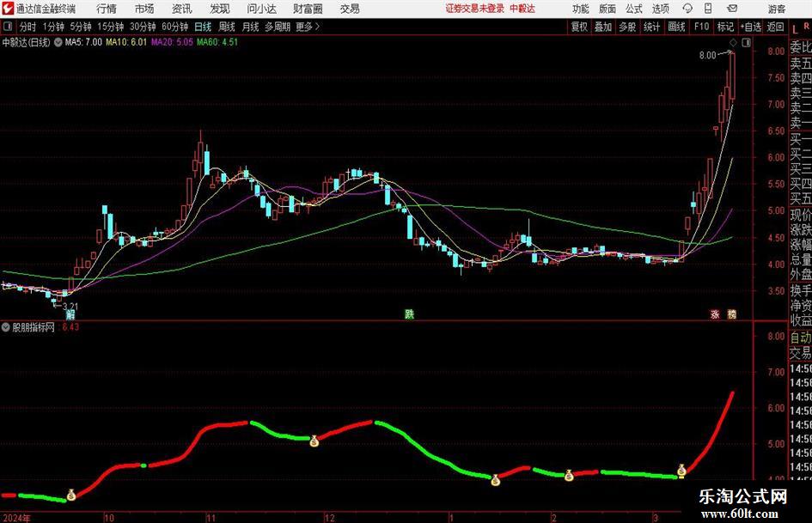
Task: Click the money bag signal near October
Action: coord(71,495)
